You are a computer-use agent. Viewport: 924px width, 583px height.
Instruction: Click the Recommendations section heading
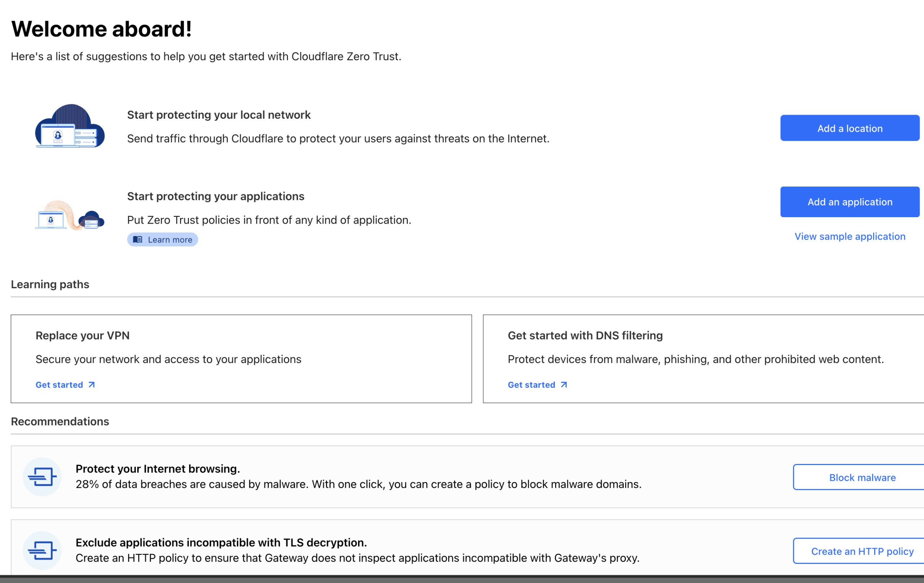pos(60,421)
